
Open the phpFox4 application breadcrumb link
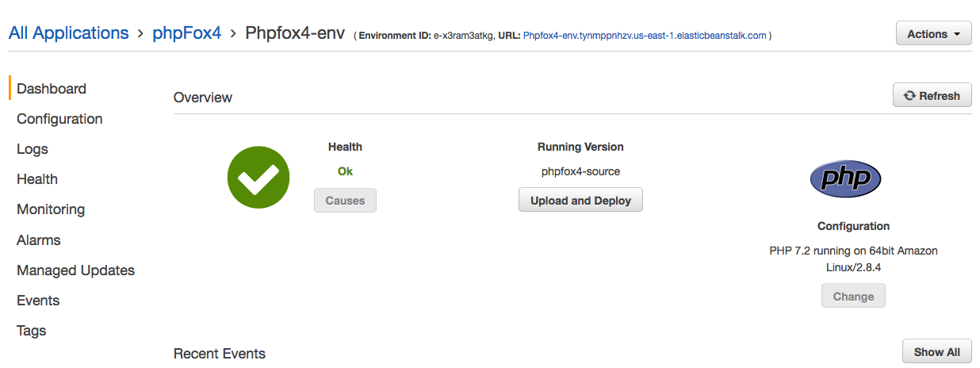[186, 33]
